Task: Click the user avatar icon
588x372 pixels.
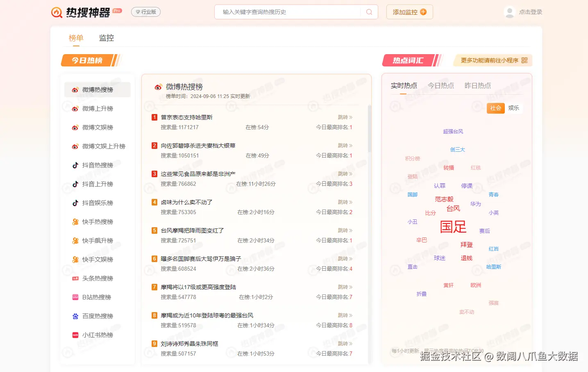Action: (510, 12)
